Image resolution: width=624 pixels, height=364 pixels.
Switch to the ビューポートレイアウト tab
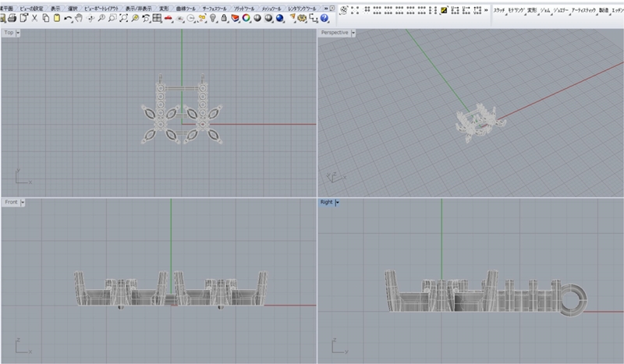[101, 9]
